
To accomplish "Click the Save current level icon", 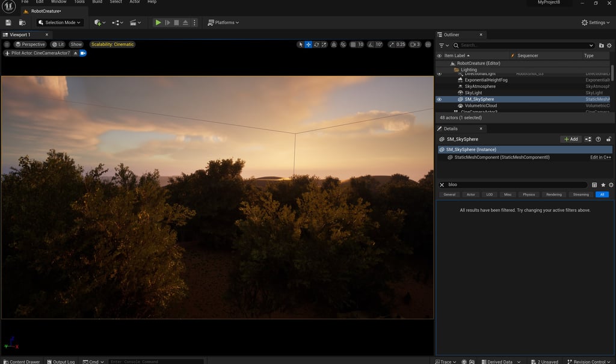I will click(x=8, y=22).
